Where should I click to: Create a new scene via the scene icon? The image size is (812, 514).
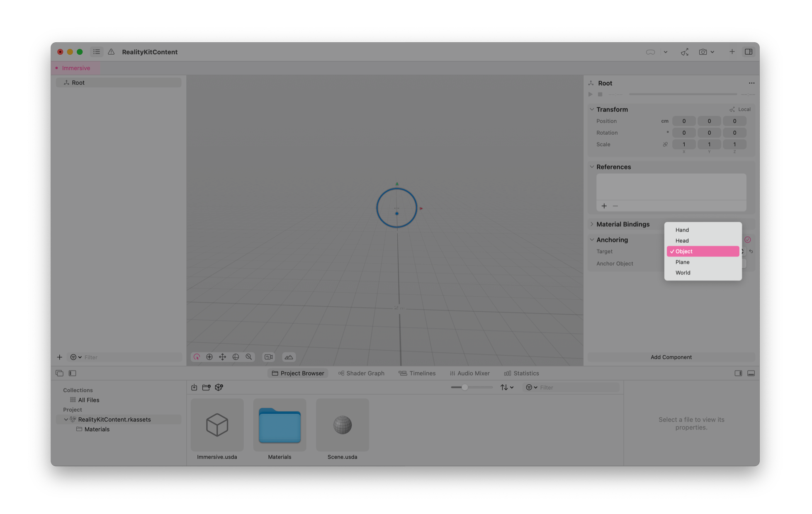[x=219, y=387]
